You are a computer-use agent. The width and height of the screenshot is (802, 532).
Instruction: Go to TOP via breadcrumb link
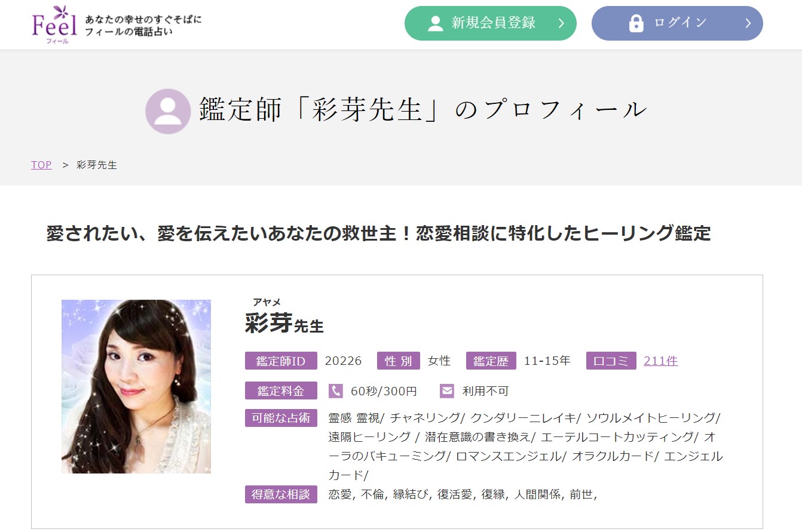click(x=41, y=165)
